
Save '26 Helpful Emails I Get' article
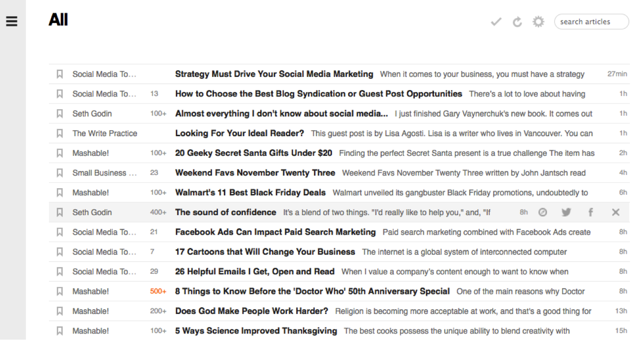(x=60, y=271)
